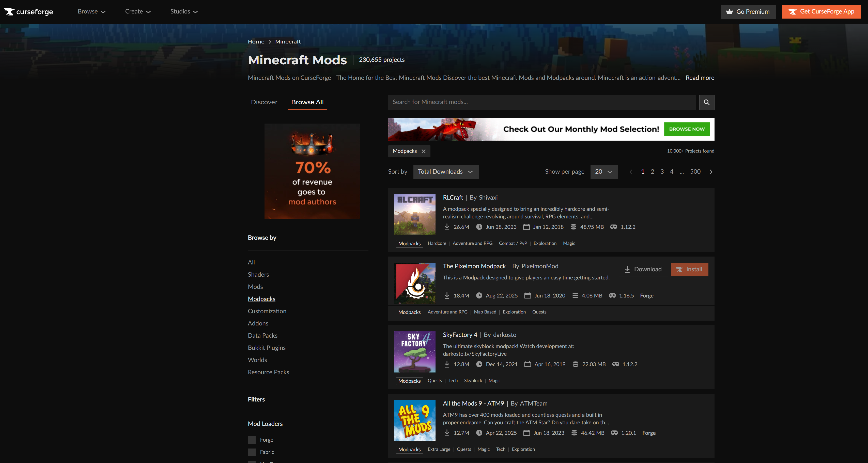The image size is (868, 463).
Task: Open author Shivaxi's profile
Action: [x=488, y=198]
